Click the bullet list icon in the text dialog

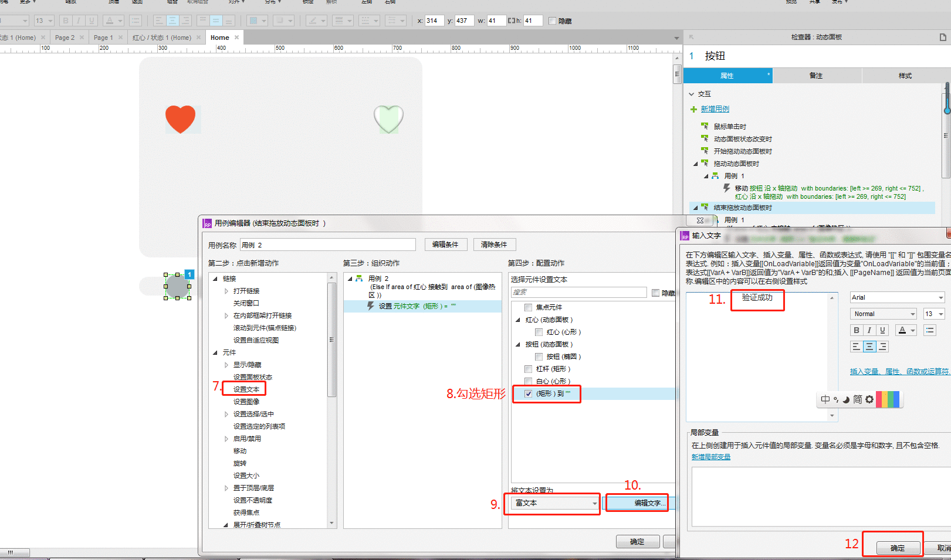click(930, 330)
